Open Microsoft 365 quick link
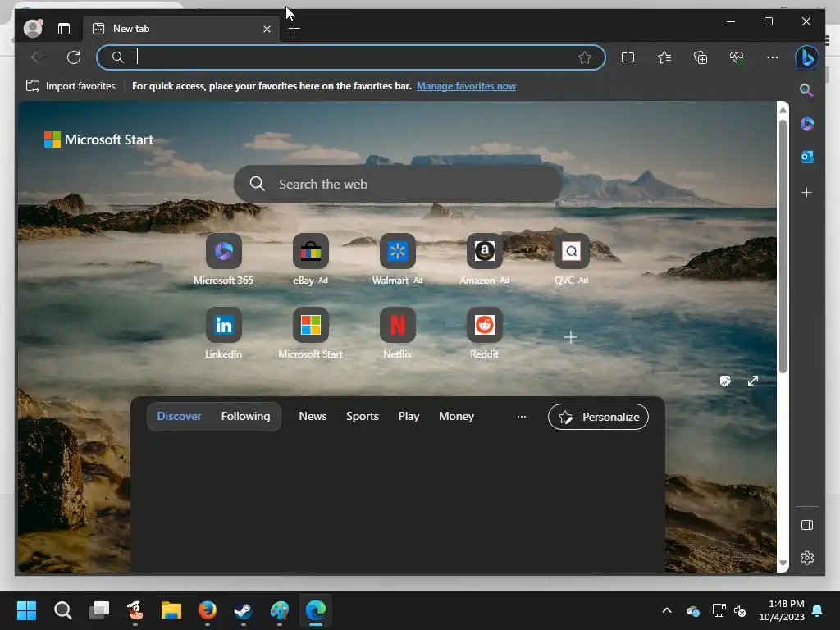 [223, 260]
